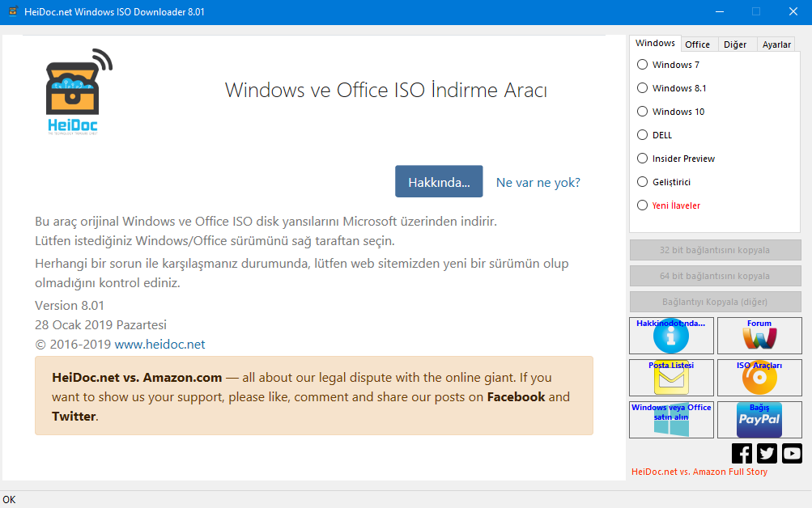The width and height of the screenshot is (812, 508).
Task: Open HeiDoc.net vs. Amazon Full Story link
Action: [x=699, y=472]
